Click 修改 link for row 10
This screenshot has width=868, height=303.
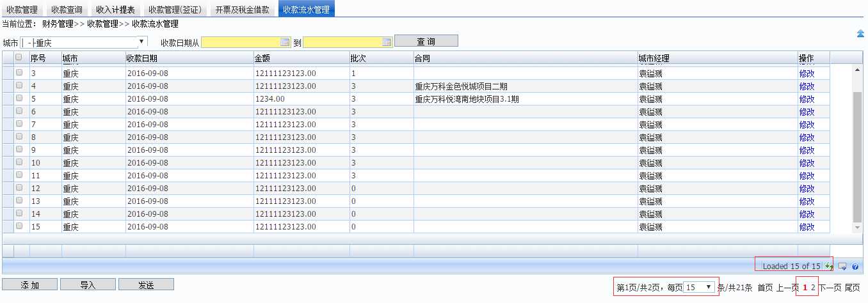click(807, 163)
